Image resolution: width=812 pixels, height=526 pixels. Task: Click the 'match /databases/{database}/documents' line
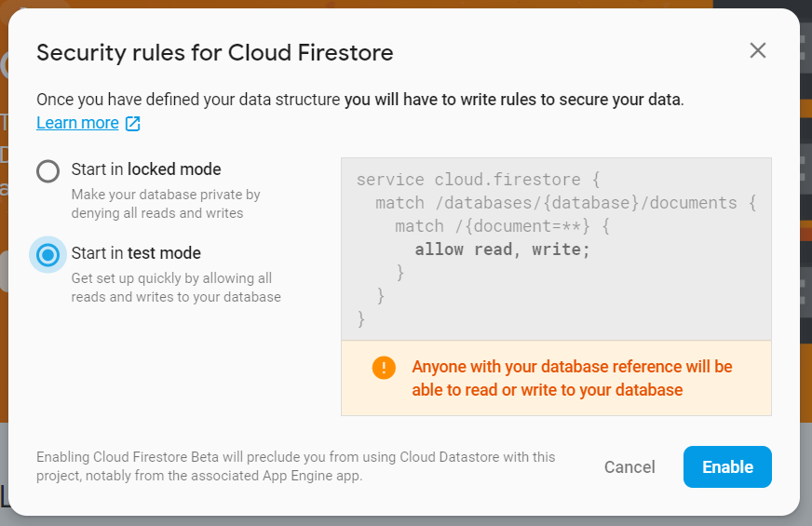(565, 203)
